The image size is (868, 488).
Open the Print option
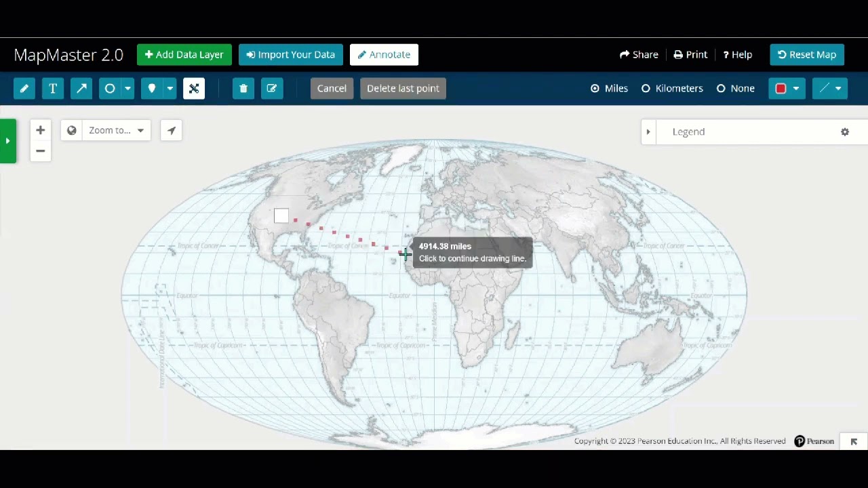[690, 55]
